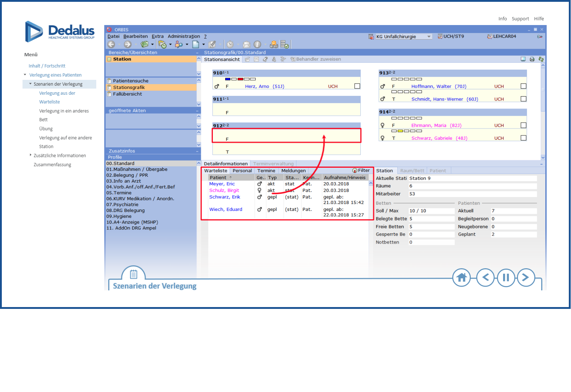Tick the checkbox for Herz, Arno
The width and height of the screenshot is (571, 392).
357,86
